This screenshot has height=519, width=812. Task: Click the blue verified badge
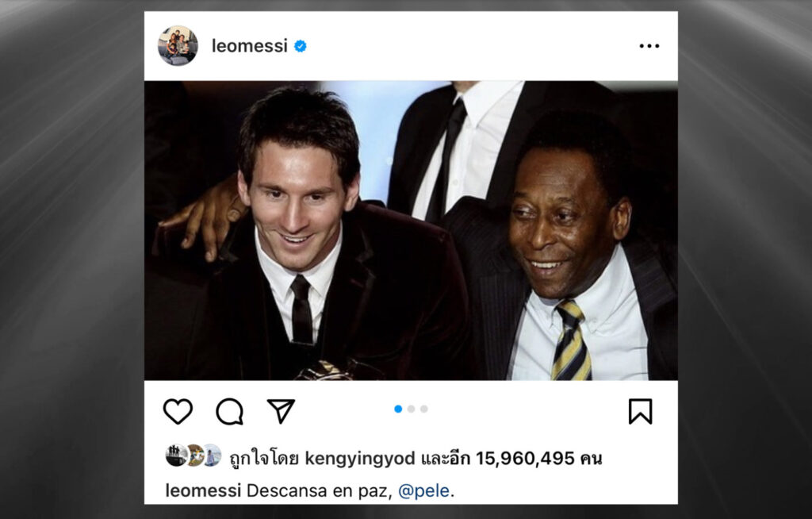coord(301,46)
